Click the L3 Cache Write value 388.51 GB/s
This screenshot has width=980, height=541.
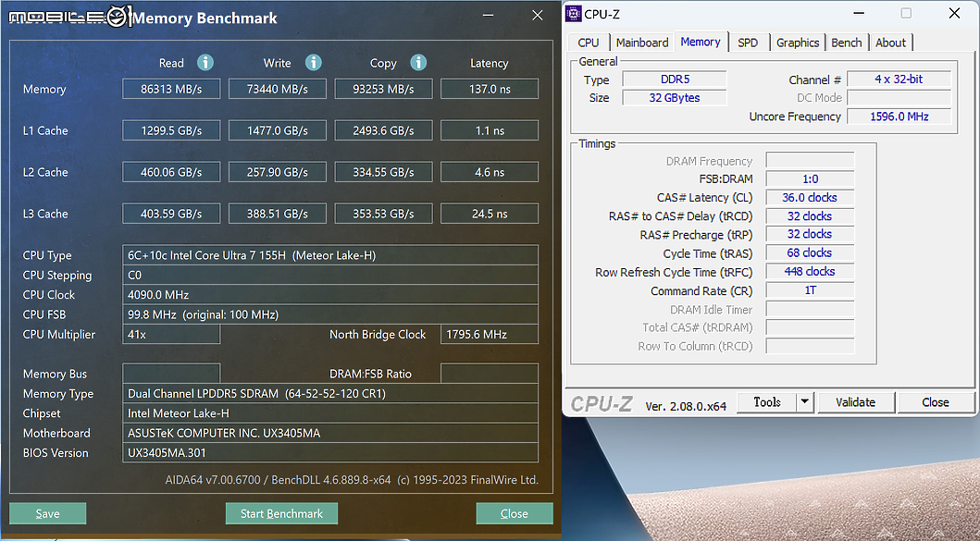pos(278,214)
